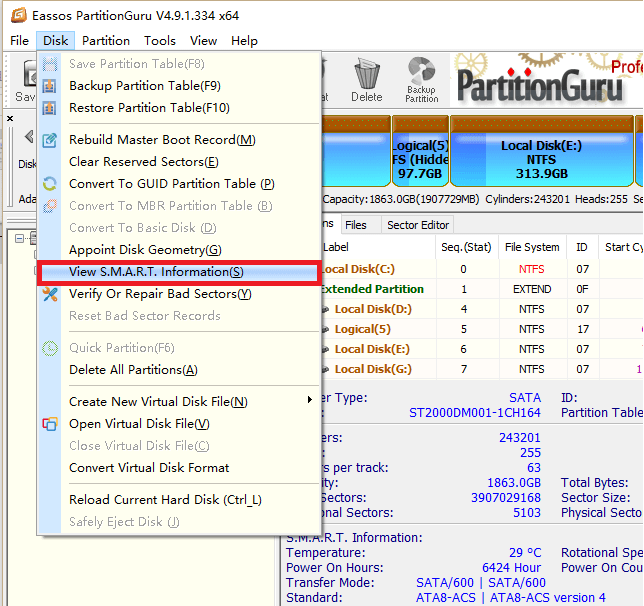This screenshot has width=644, height=606.
Task: Click Open Virtual Disk File icon
Action: click(x=50, y=424)
